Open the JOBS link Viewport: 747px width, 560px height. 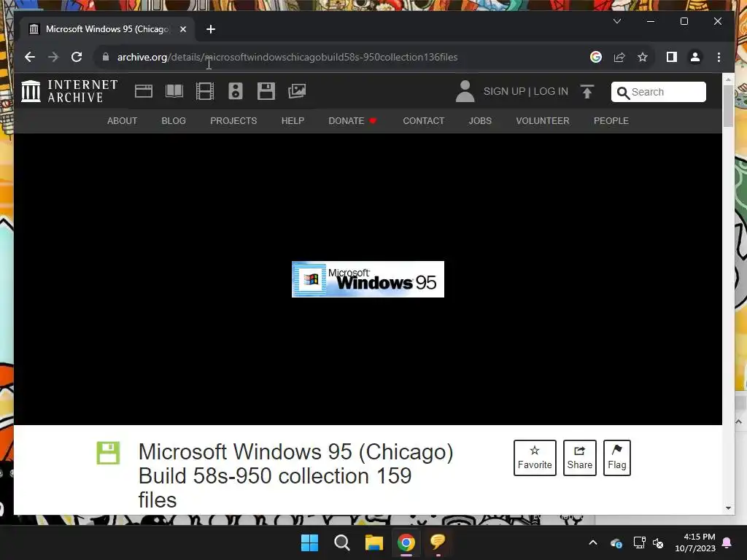[x=480, y=121]
